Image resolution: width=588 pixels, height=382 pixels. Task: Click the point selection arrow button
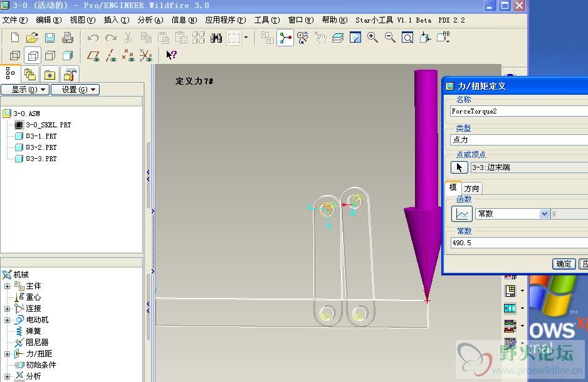(x=459, y=167)
